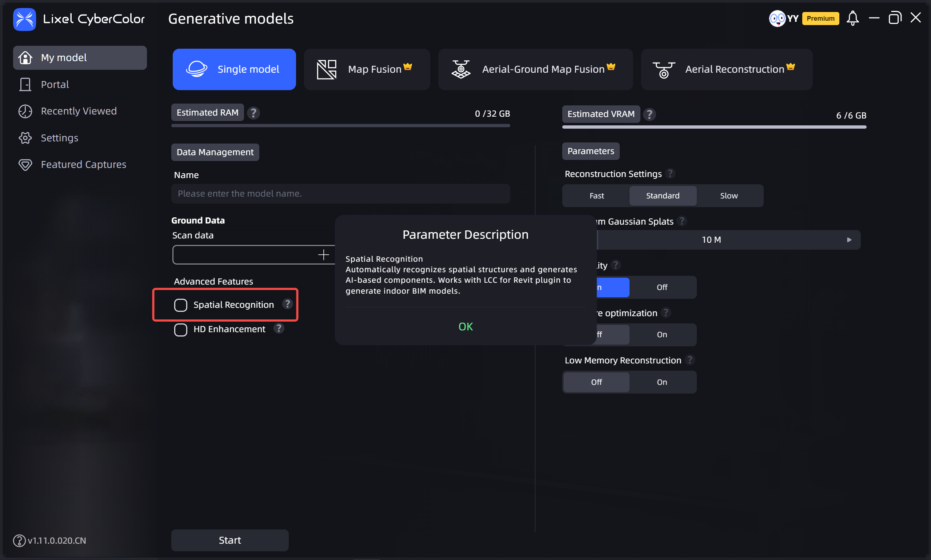This screenshot has width=931, height=560.
Task: Click the Estimated RAM usage bar
Action: pos(340,126)
